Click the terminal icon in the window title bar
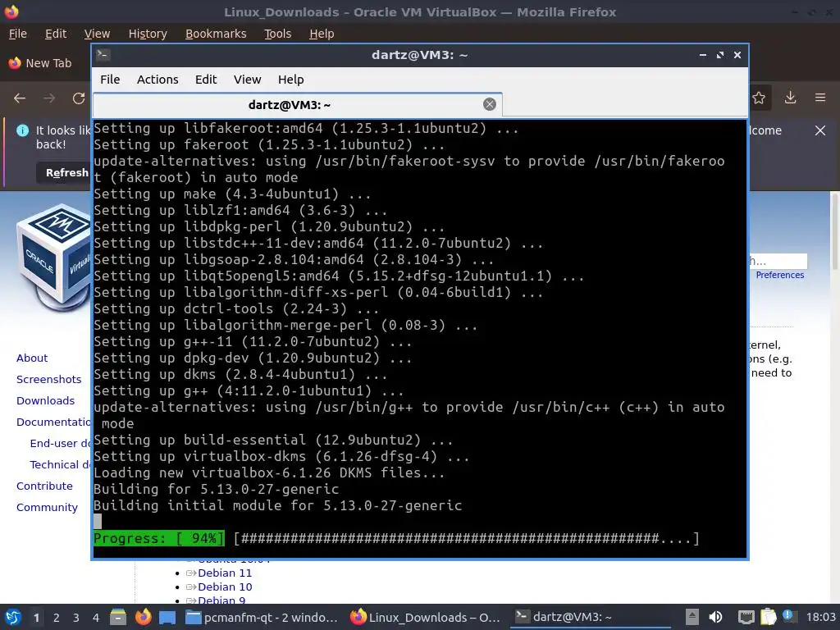The width and height of the screenshot is (840, 630). coord(103,55)
